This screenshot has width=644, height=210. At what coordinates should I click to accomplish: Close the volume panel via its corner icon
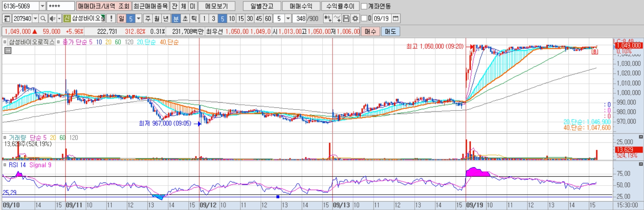pos(641,137)
